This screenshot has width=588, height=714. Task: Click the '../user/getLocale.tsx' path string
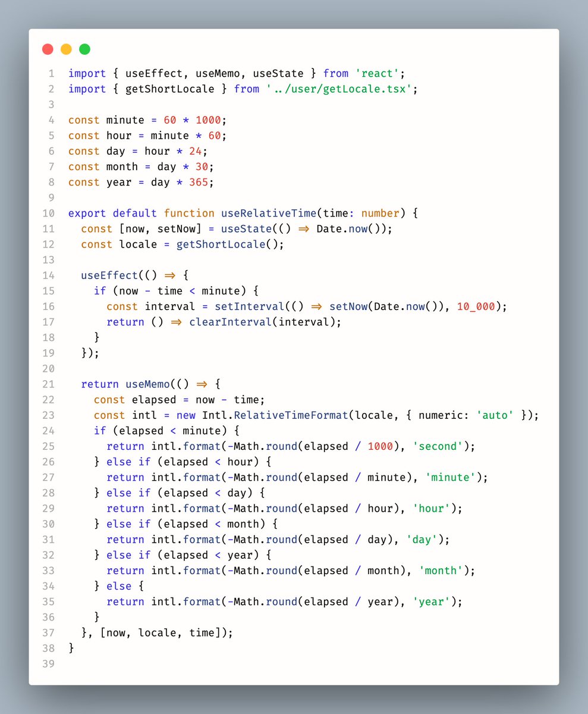click(x=339, y=89)
